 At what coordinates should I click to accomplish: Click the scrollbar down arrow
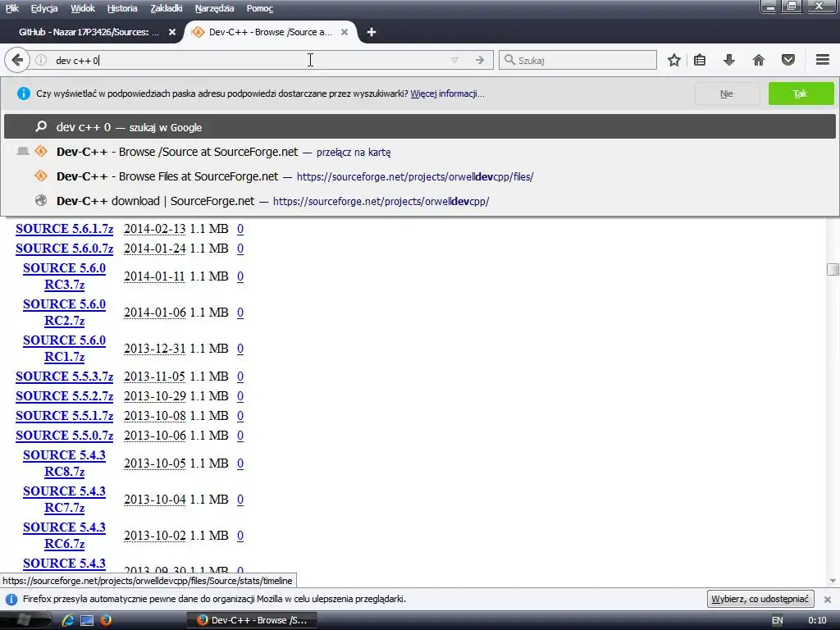[833, 581]
